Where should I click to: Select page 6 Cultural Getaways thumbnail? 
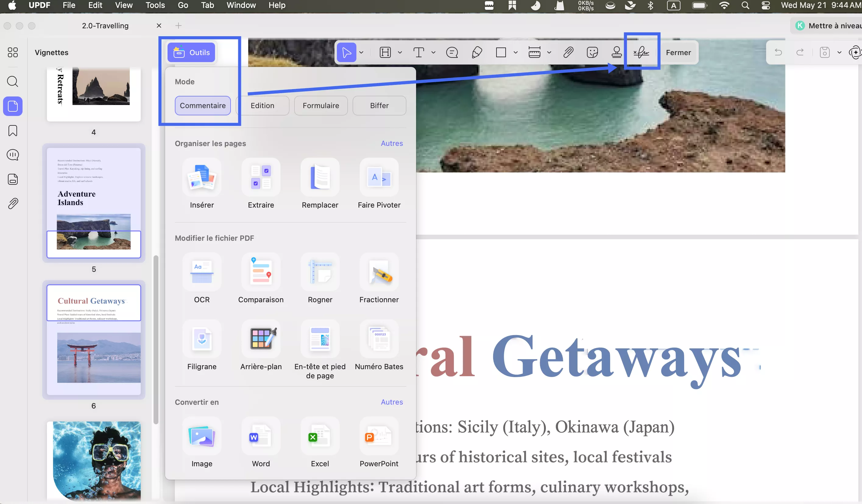(x=94, y=340)
